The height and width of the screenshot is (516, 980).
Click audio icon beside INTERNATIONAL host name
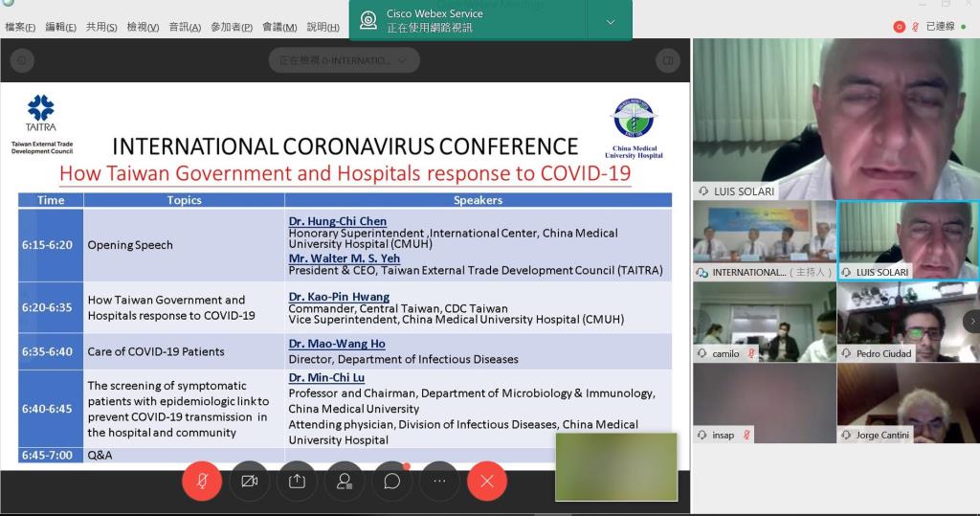point(702,272)
